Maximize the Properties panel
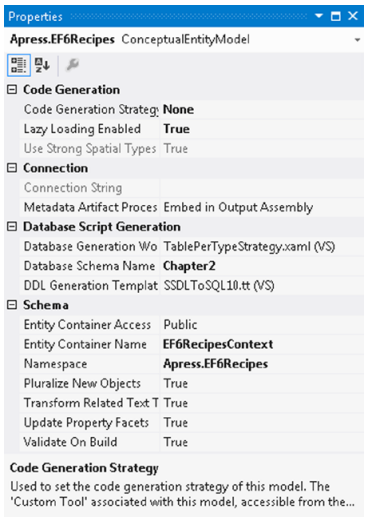This screenshot has height=527, width=370. point(335,16)
